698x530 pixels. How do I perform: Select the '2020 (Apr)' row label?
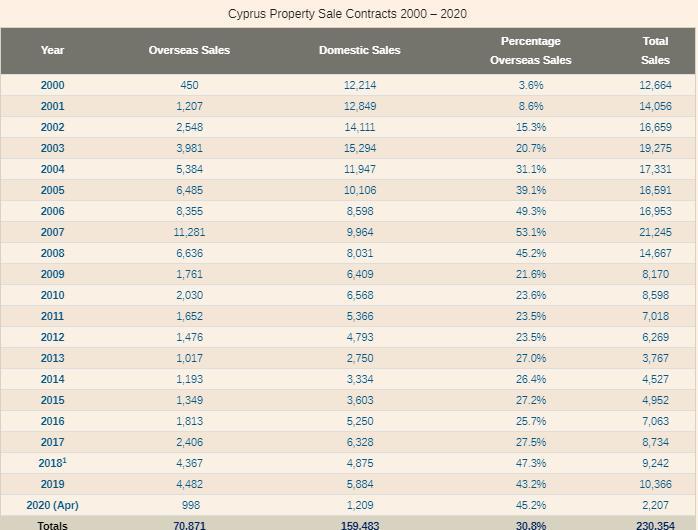[x=52, y=505]
